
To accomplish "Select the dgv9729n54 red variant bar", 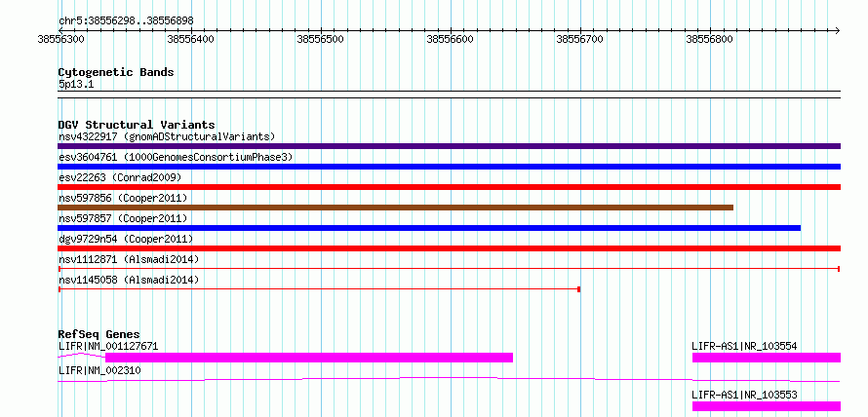I will click(449, 248).
